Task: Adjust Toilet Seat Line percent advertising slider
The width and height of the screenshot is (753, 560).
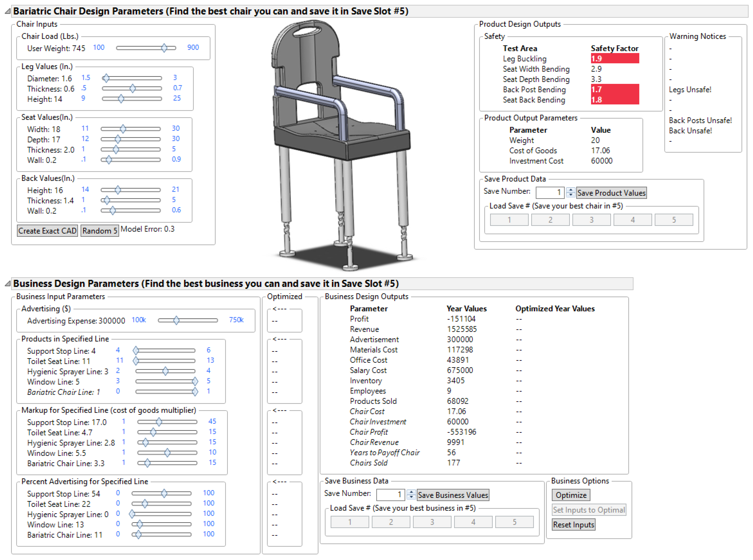Action: (x=161, y=504)
